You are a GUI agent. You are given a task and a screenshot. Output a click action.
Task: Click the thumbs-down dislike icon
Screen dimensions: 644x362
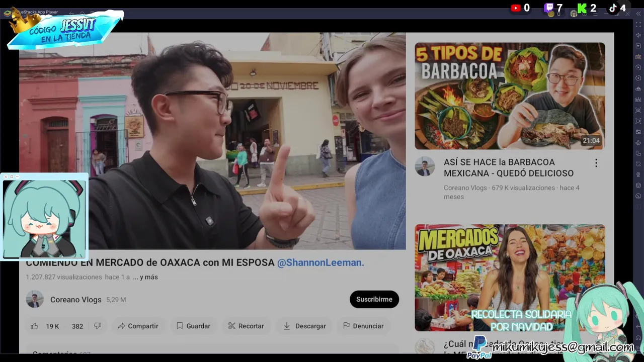pos(98,326)
